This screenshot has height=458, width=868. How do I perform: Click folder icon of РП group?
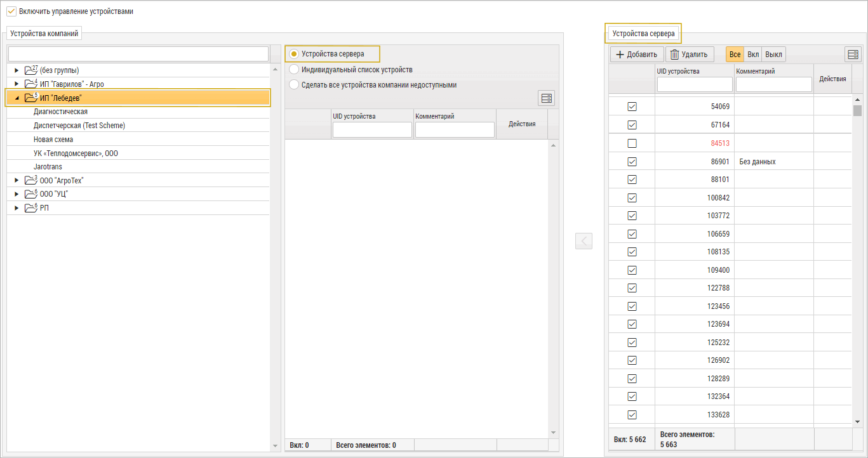coord(30,208)
